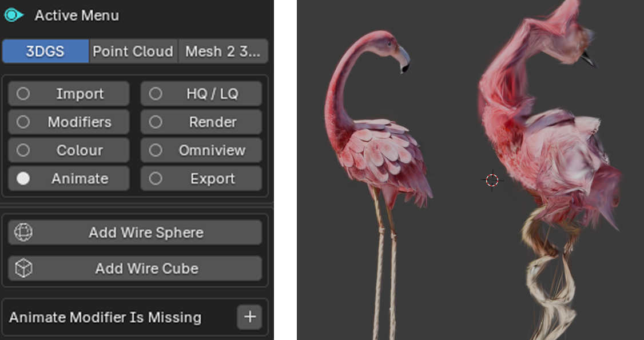Click the wire sphere icon
This screenshot has width=644, height=340.
(23, 233)
